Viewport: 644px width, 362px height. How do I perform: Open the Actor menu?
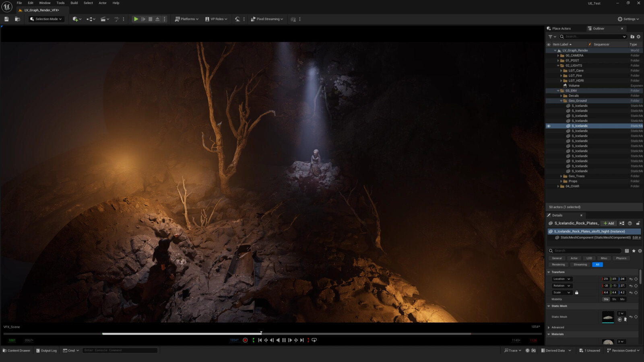[103, 3]
